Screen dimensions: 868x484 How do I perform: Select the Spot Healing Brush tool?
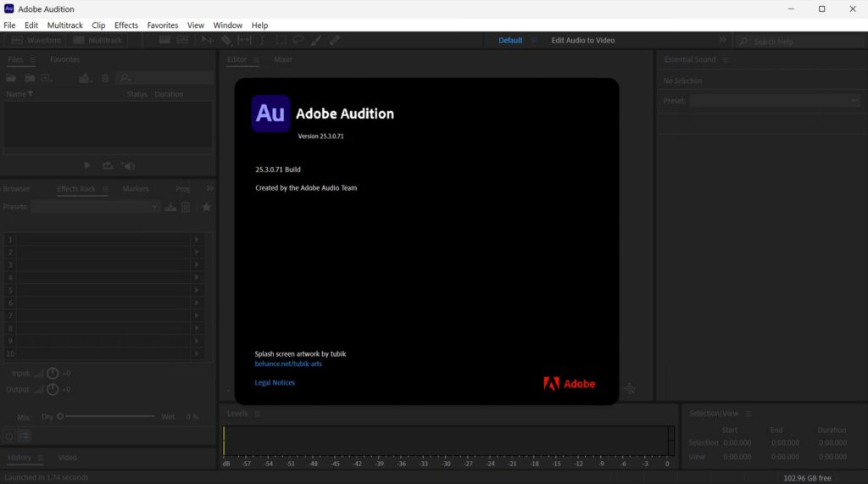click(334, 40)
